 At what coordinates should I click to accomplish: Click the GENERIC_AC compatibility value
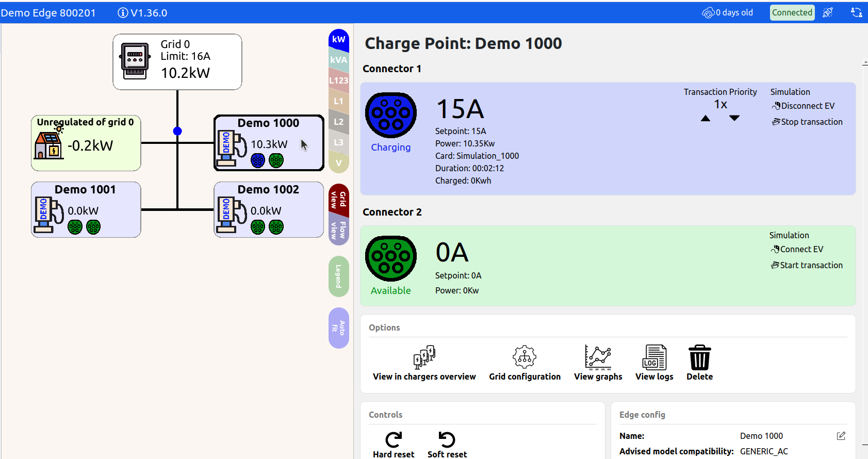(x=764, y=451)
